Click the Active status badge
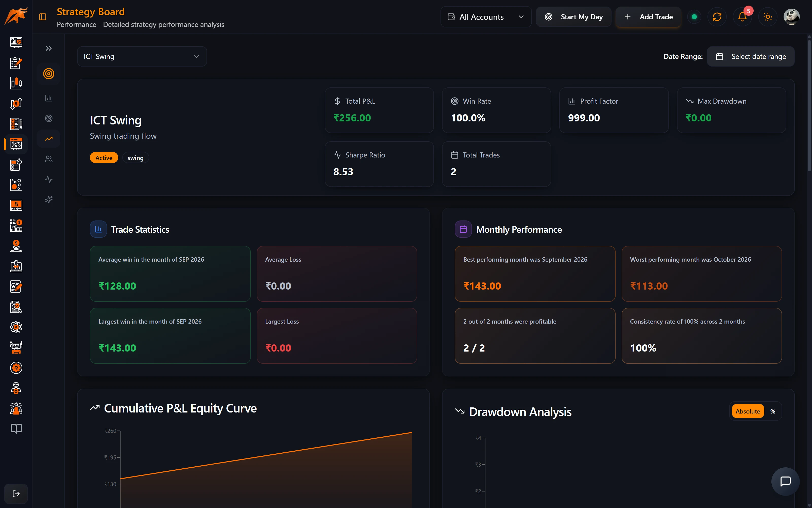This screenshot has height=508, width=812. click(x=104, y=158)
